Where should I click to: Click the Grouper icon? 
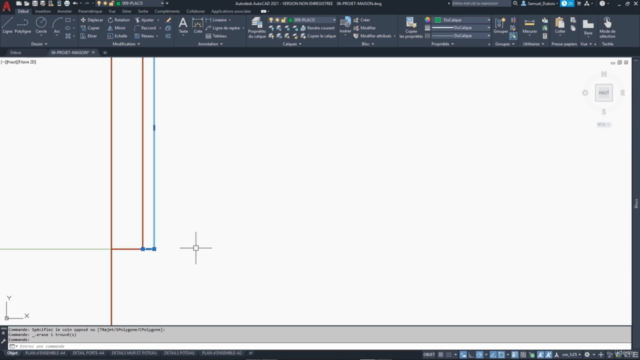(x=500, y=25)
